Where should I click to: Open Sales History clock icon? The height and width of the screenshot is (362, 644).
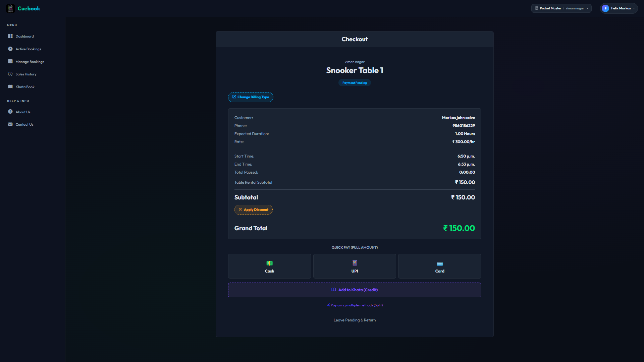coord(10,74)
